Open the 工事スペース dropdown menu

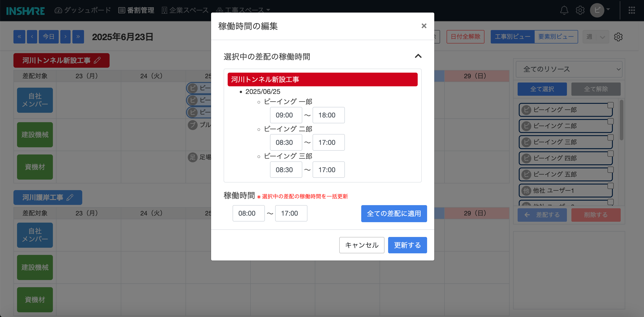point(243,10)
